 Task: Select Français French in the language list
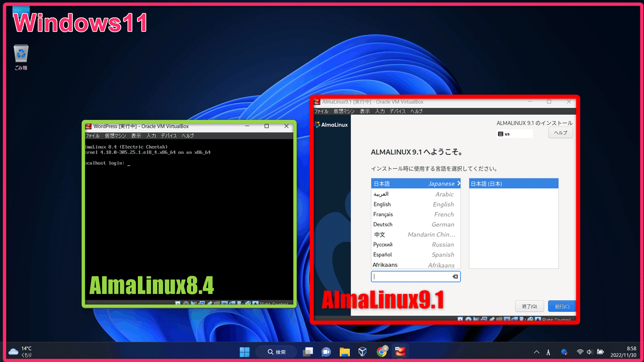click(415, 215)
